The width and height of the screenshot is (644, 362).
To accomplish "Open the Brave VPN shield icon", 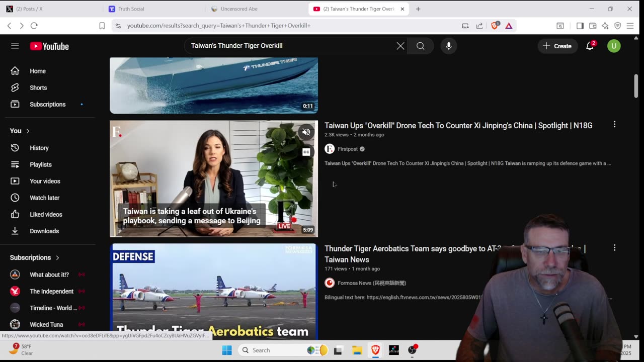I will [x=618, y=26].
